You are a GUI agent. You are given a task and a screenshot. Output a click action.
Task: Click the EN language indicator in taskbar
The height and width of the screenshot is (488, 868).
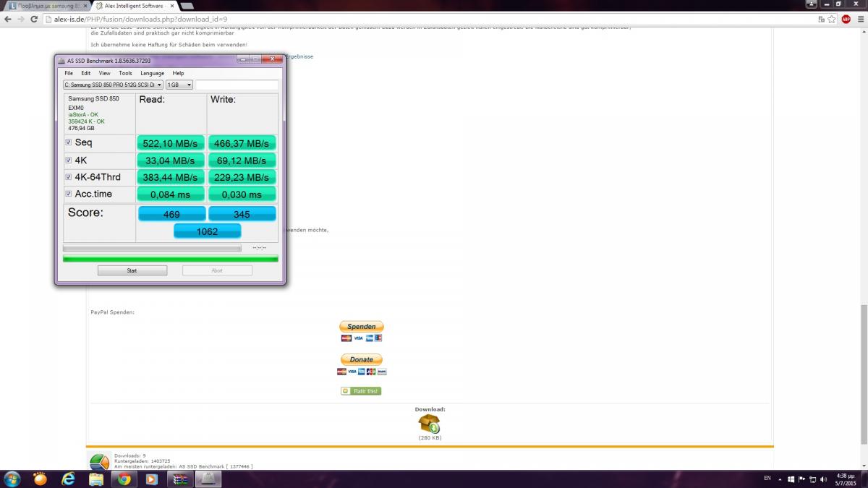tap(767, 479)
